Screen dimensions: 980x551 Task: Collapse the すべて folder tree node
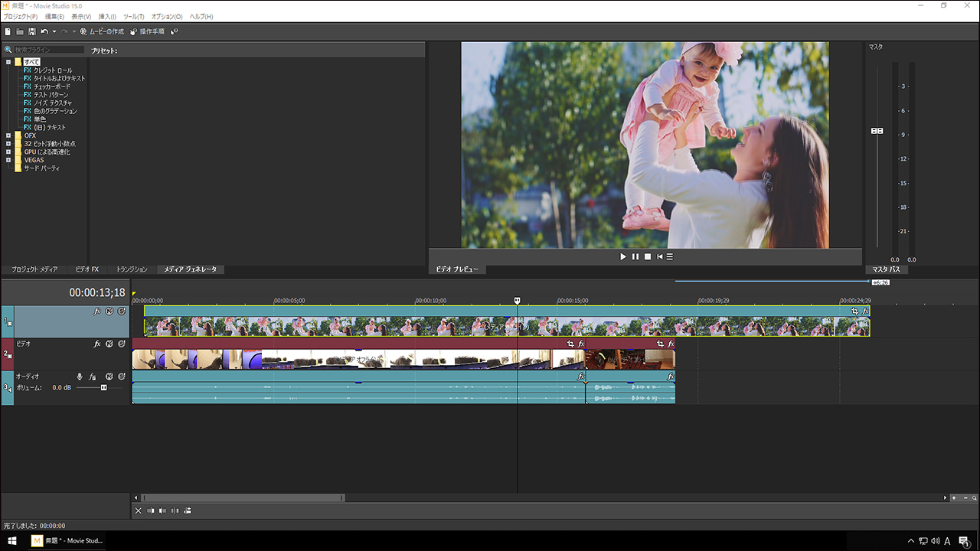tap(8, 62)
